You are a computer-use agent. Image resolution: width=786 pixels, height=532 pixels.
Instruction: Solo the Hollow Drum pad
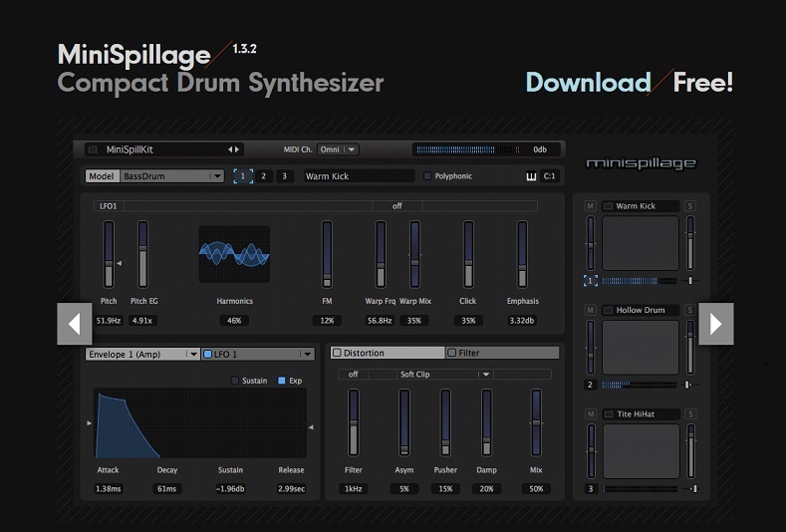click(x=689, y=311)
